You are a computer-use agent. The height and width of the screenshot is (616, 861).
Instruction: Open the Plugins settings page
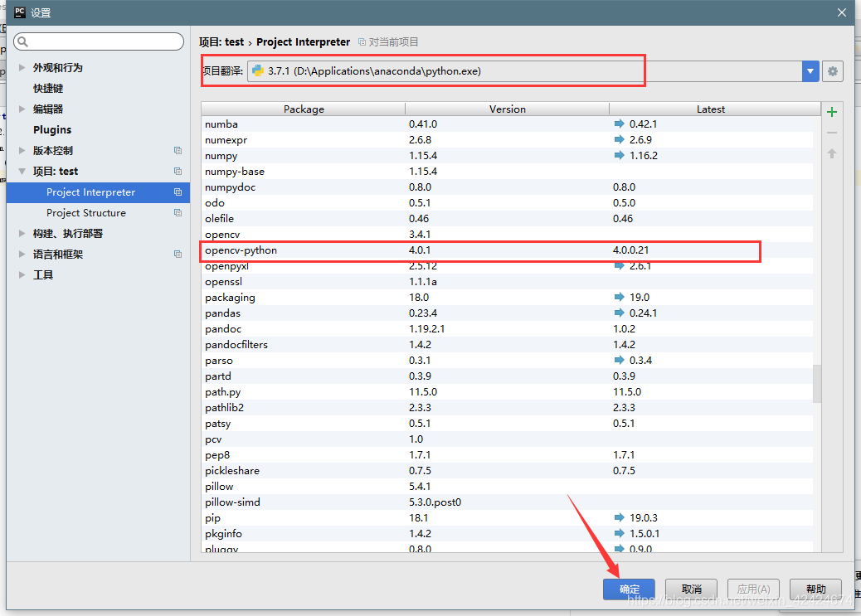(52, 130)
